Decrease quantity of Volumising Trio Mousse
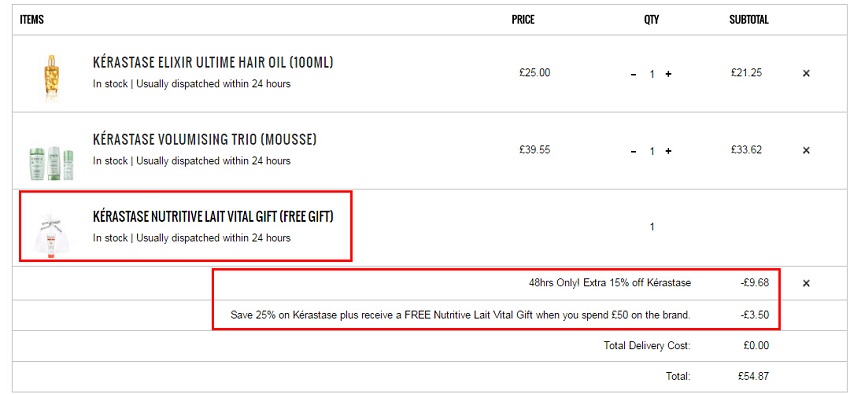 pyautogui.click(x=633, y=151)
